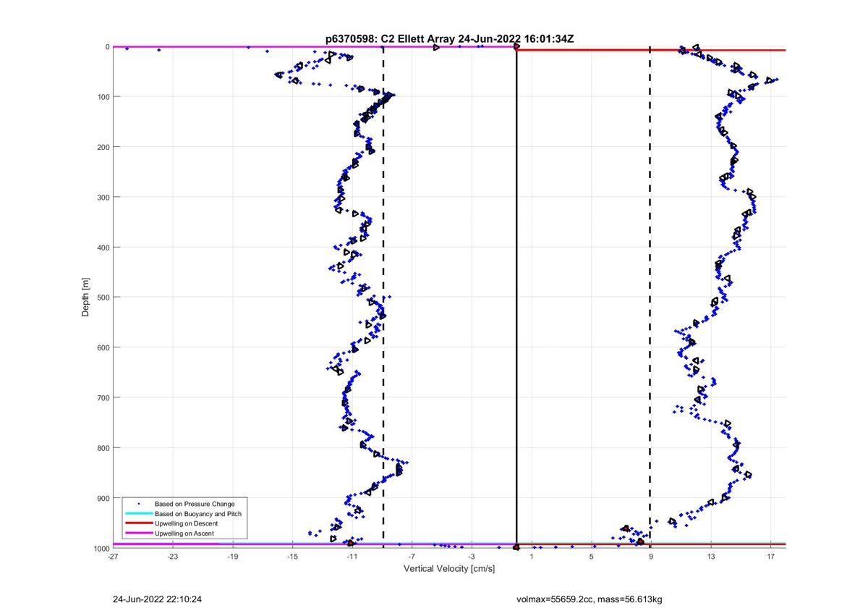Click the magenta line swatch in legend

click(x=138, y=533)
